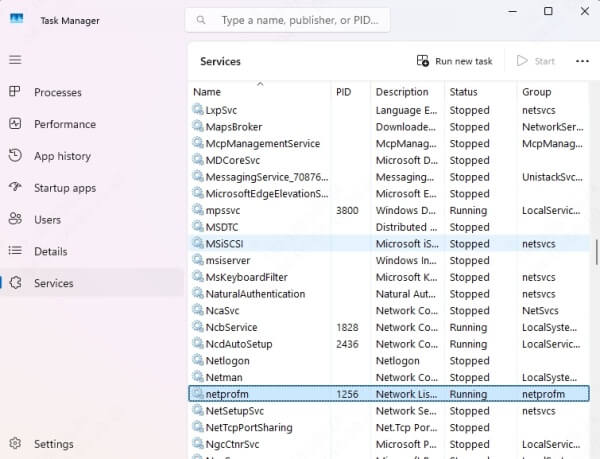Click the Details list icon
The height and width of the screenshot is (459, 600).
15,251
